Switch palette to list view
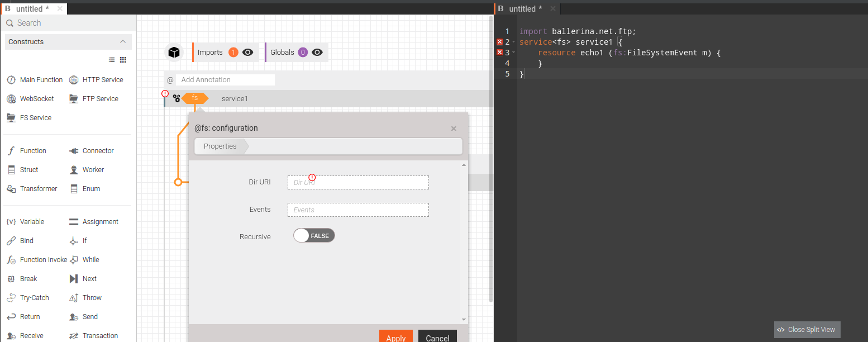Viewport: 868px width, 342px height. coord(112,60)
